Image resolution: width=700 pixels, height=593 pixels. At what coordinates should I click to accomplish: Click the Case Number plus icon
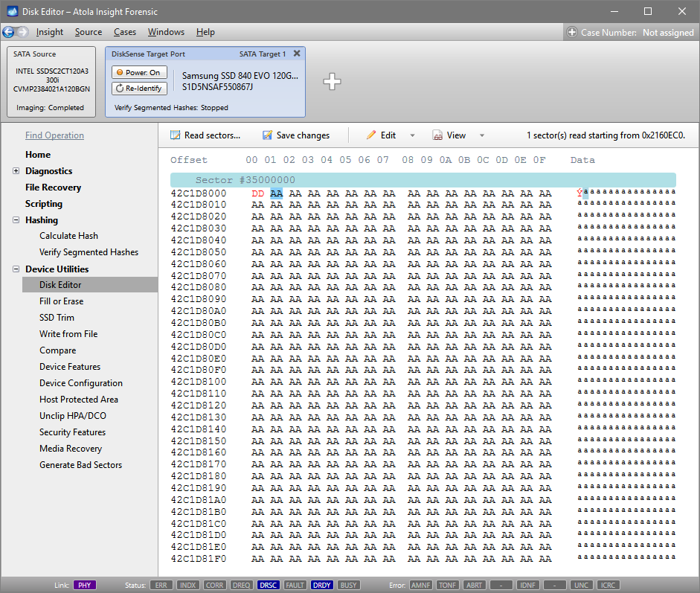(572, 32)
